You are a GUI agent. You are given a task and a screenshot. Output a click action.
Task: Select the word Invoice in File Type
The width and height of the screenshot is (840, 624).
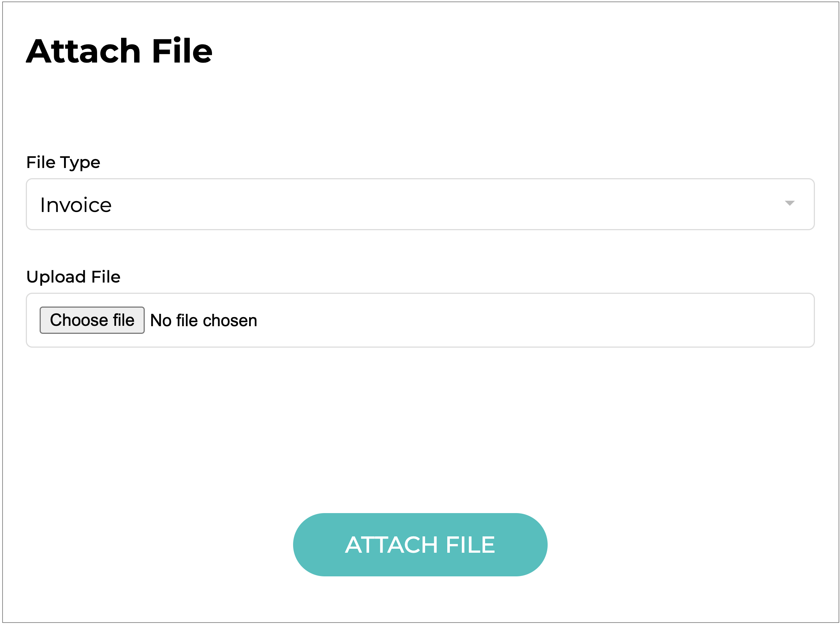pos(76,205)
